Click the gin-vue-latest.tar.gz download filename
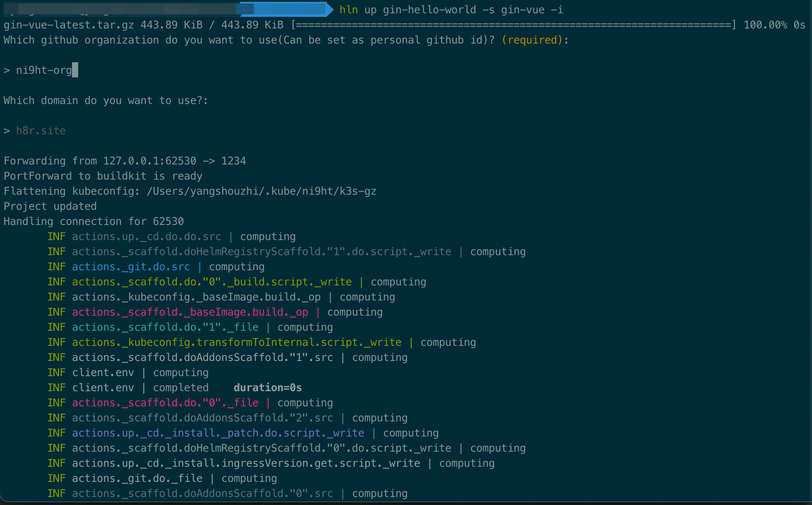The height and width of the screenshot is (505, 812). pyautogui.click(x=69, y=25)
